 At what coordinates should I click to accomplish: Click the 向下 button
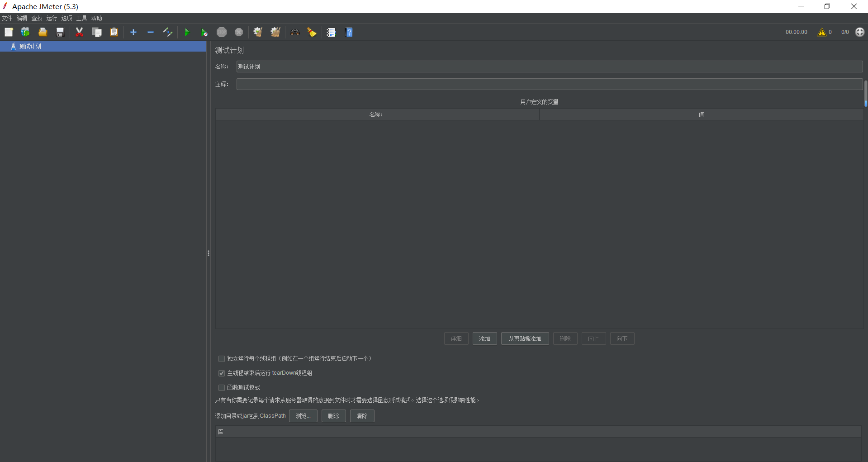coord(622,338)
